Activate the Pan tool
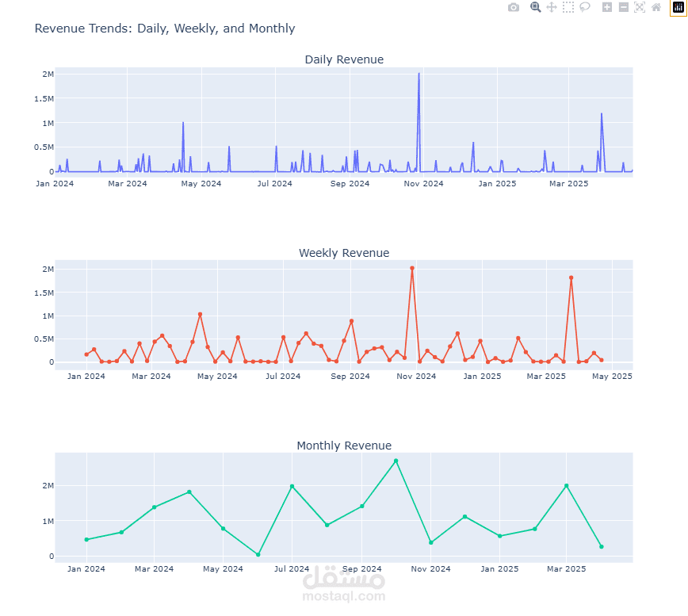Screen dimensions: 688x616 (x=551, y=7)
